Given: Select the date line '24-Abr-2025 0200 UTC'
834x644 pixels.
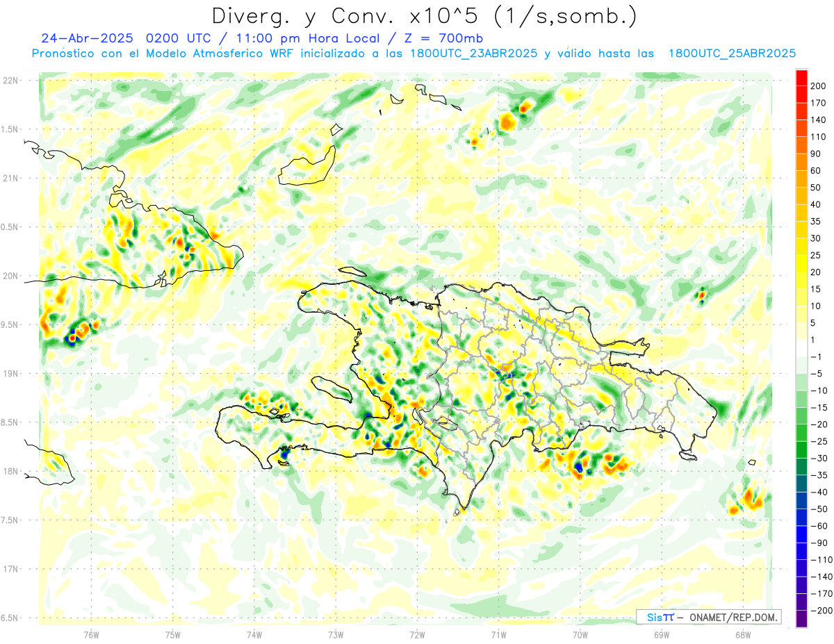Looking at the screenshot, I should [x=127, y=38].
